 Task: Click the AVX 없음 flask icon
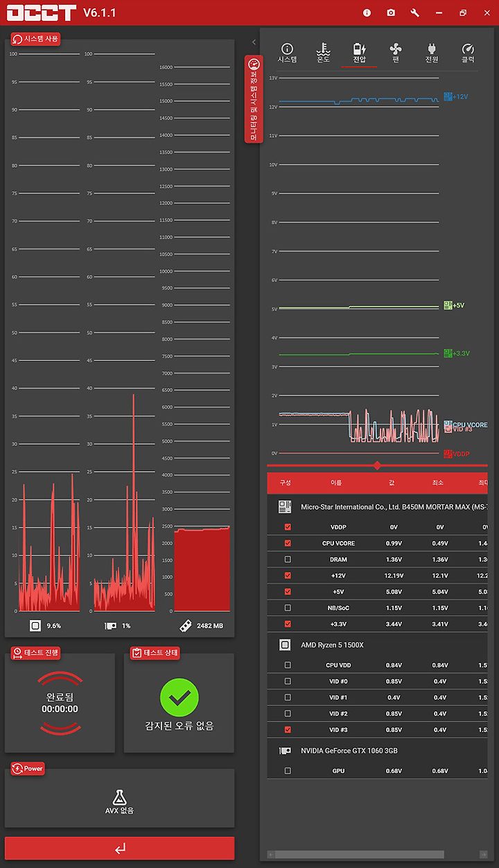(119, 797)
